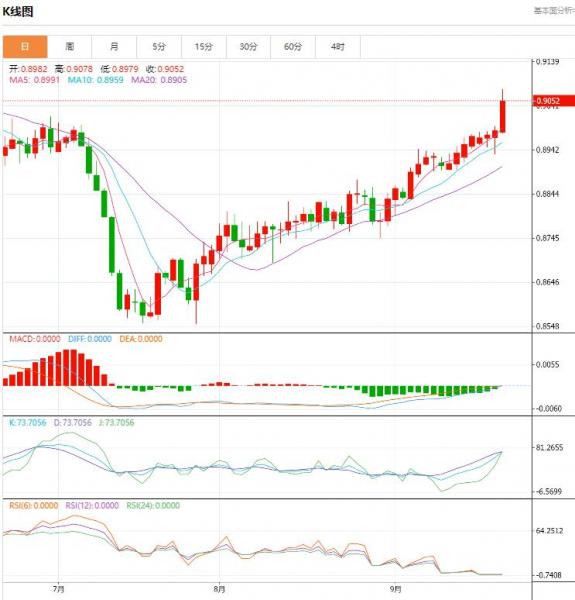This screenshot has height=600, width=575.
Task: Click the J:73.7056 KDJ label
Action: (116, 422)
